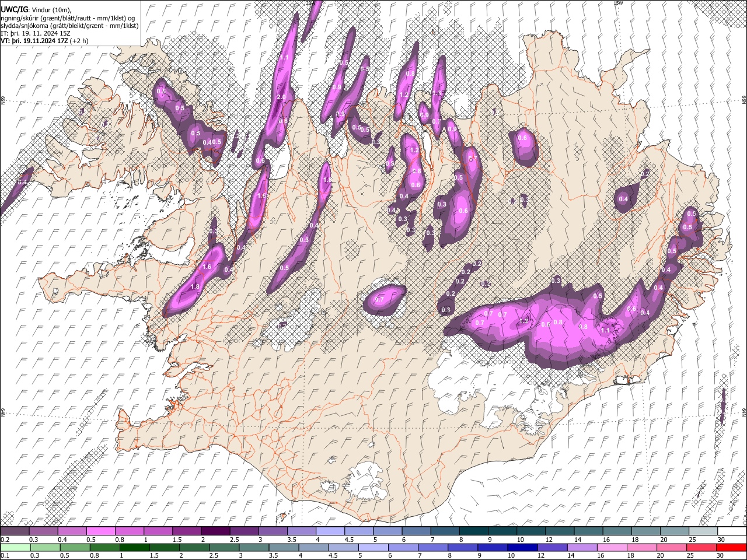Pick the deep blue 10 rain scale swatch
This screenshot has height=560, width=747.
522,547
